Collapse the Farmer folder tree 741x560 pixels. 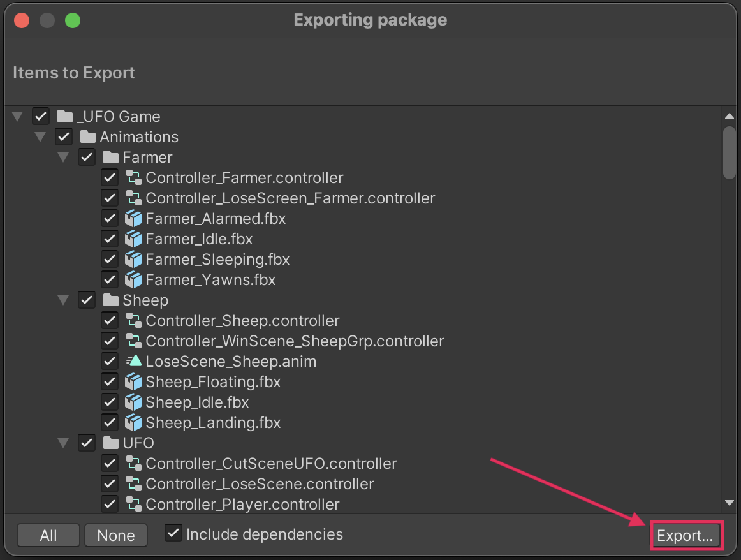click(64, 158)
